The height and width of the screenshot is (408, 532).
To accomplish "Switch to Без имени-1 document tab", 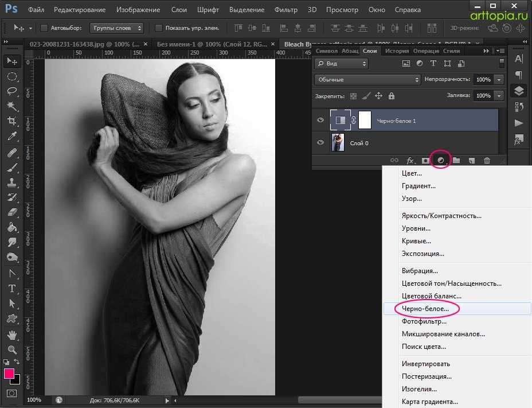I will (212, 44).
